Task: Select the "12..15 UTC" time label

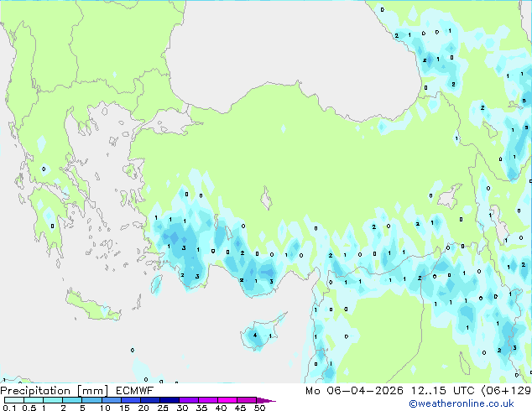Action: [442, 391]
